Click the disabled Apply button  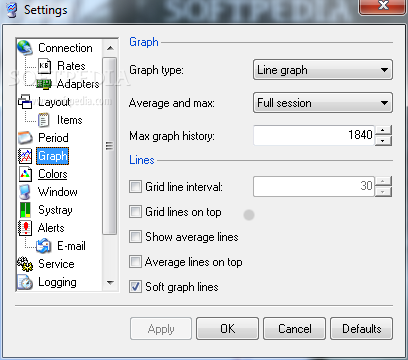pos(161,329)
